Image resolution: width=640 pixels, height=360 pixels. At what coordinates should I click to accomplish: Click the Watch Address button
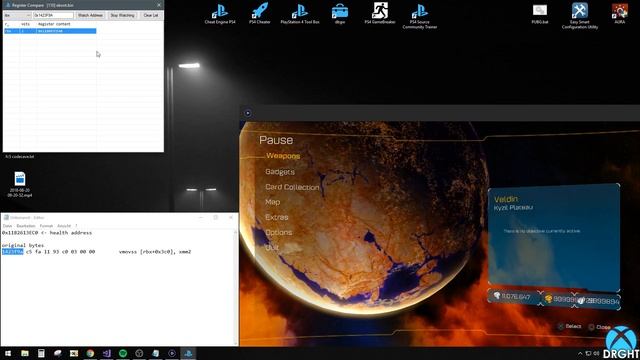pos(90,16)
